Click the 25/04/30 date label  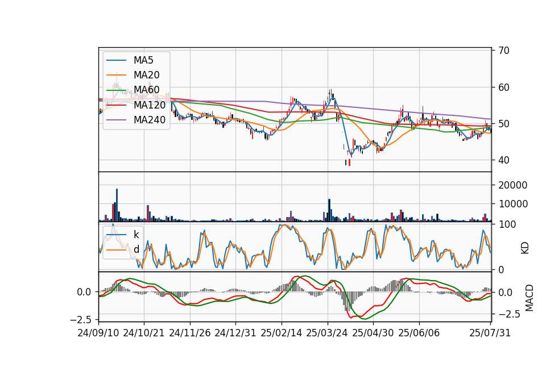click(373, 333)
